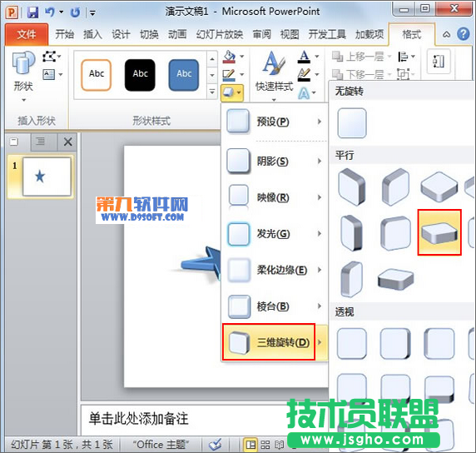The width and height of the screenshot is (476, 453).
Task: Click the Text Fill letter A icon
Action: pos(305,57)
